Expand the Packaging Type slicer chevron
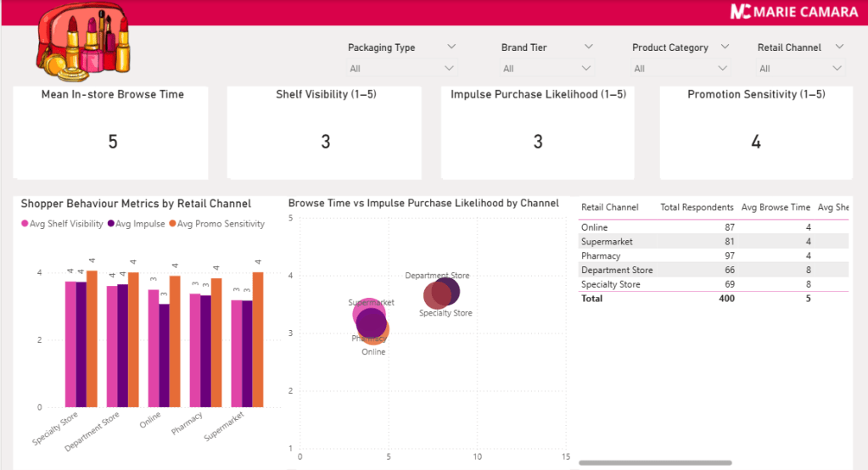The width and height of the screenshot is (868, 470). [451, 47]
